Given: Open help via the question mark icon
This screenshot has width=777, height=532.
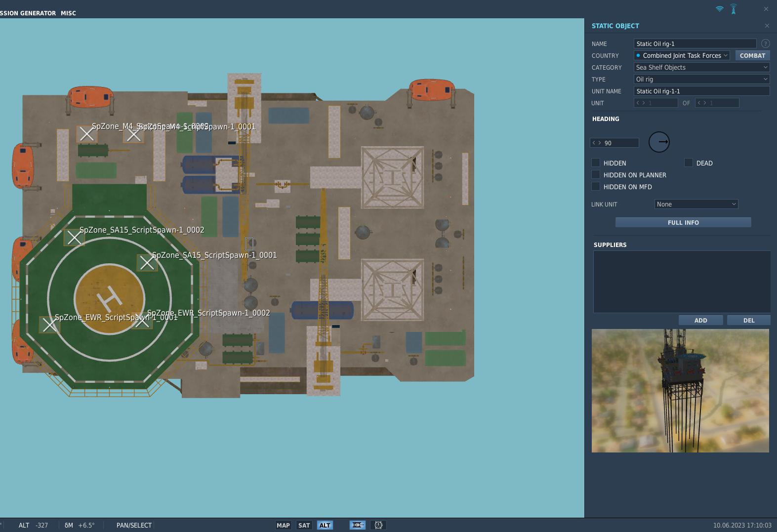Looking at the screenshot, I should pyautogui.click(x=765, y=43).
